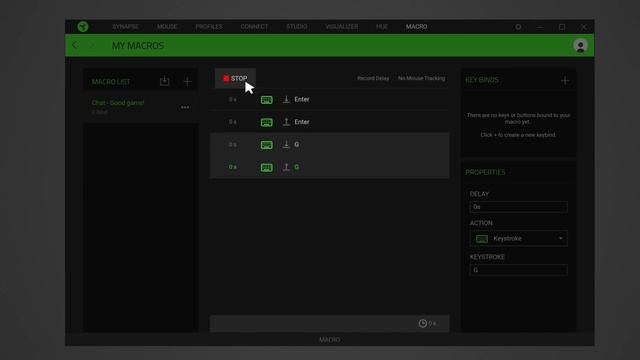This screenshot has height=360, width=640.
Task: Import a macro with the import icon
Action: pos(164,81)
